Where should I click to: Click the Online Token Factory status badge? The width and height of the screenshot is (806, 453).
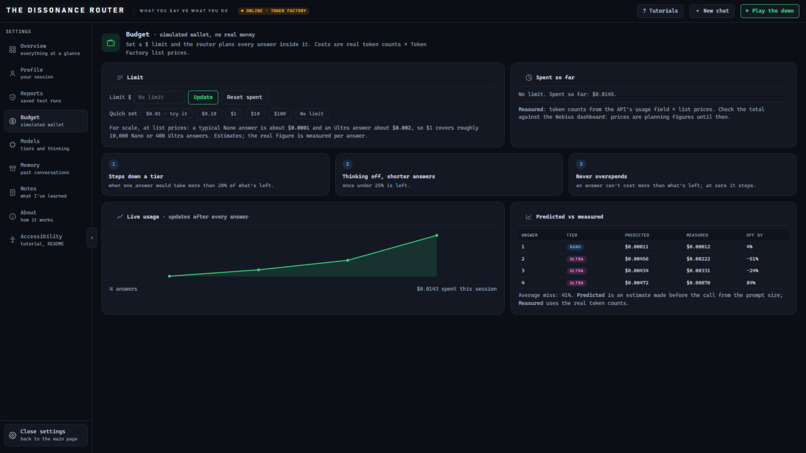coord(273,11)
